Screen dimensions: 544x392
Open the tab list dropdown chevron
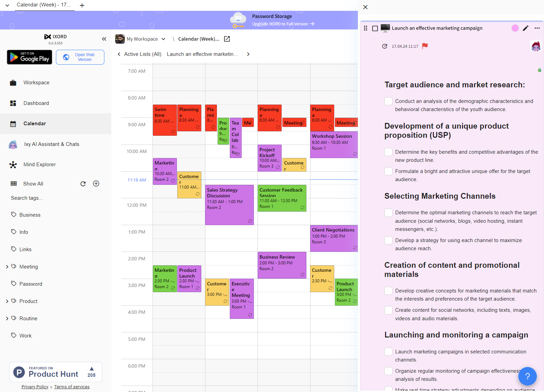coord(7,5)
